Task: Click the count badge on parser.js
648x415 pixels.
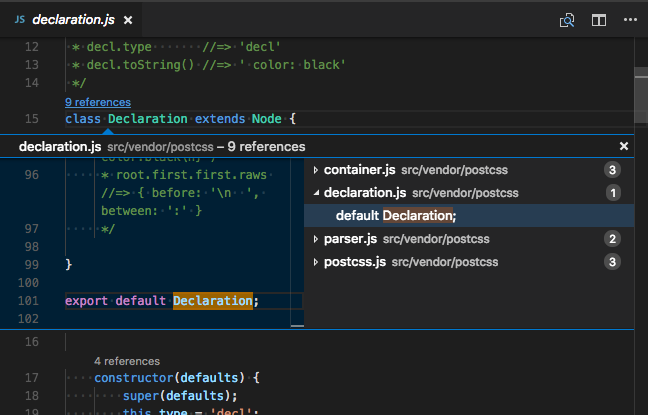Action: pyautogui.click(x=613, y=239)
